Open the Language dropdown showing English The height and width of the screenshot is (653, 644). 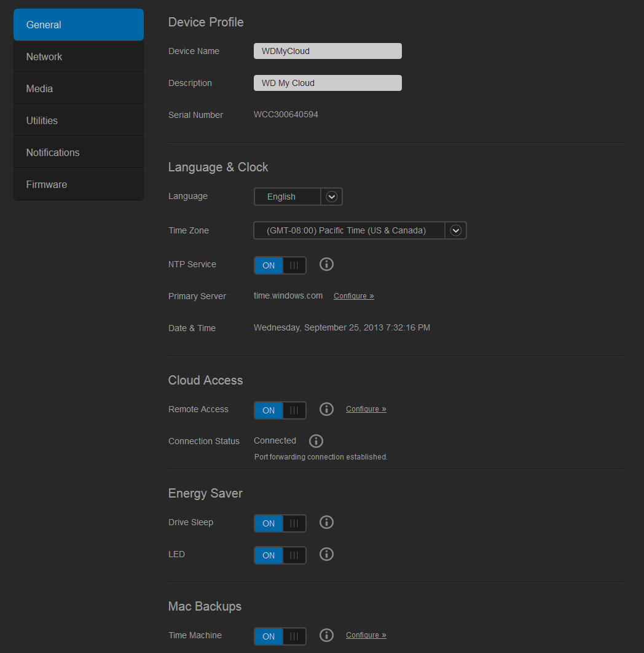pos(298,197)
